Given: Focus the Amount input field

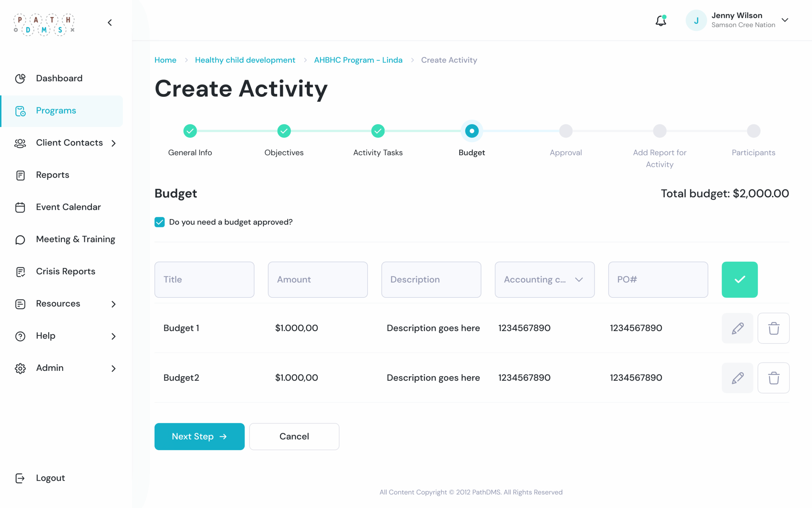Looking at the screenshot, I should (x=318, y=279).
